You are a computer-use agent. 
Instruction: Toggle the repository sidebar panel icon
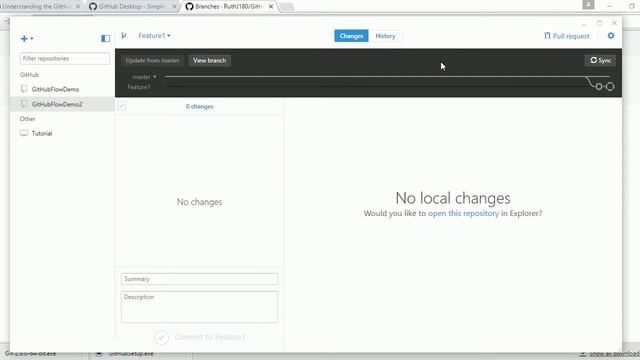pos(105,38)
